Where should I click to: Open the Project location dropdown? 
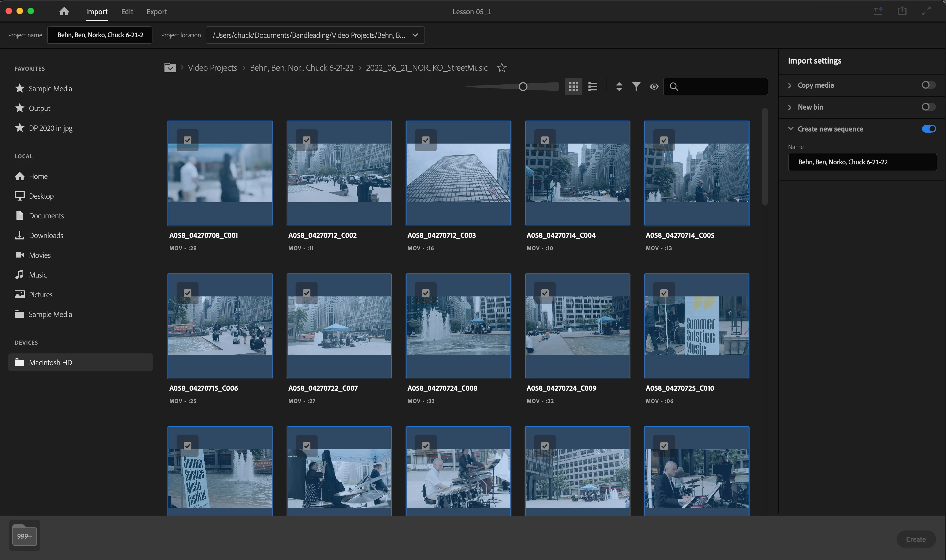coord(415,35)
